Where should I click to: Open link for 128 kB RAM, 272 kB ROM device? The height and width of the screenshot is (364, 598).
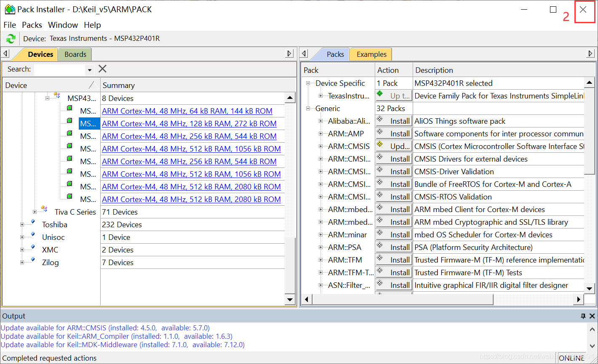point(189,124)
